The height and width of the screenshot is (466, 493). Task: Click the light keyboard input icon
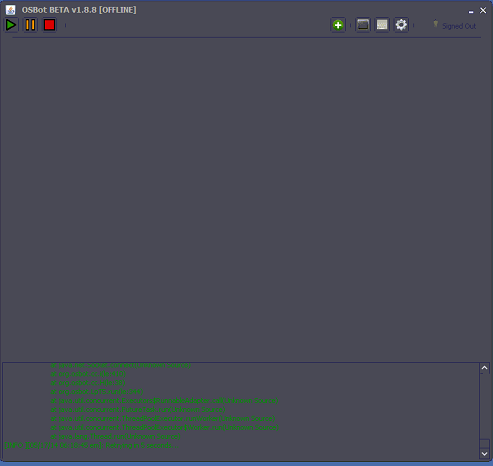(x=382, y=25)
